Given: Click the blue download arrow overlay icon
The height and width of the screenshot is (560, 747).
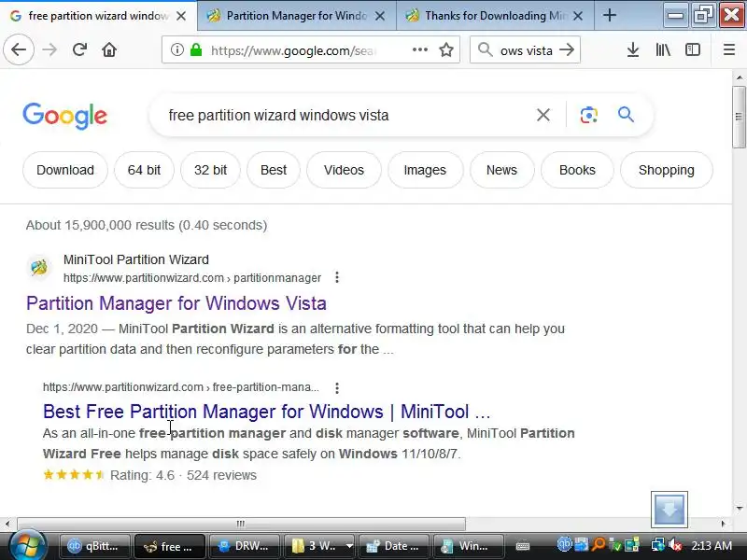Looking at the screenshot, I should coord(669,509).
